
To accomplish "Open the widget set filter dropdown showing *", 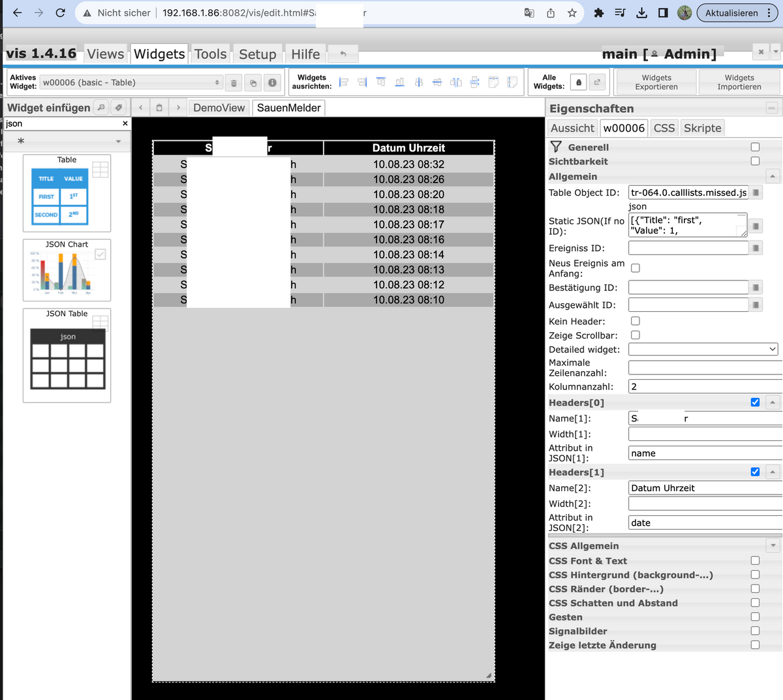I will 66,141.
